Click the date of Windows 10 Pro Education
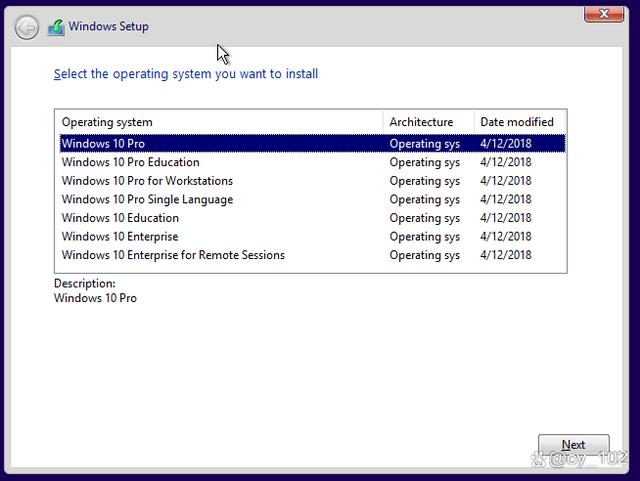This screenshot has width=640, height=481. tap(506, 163)
